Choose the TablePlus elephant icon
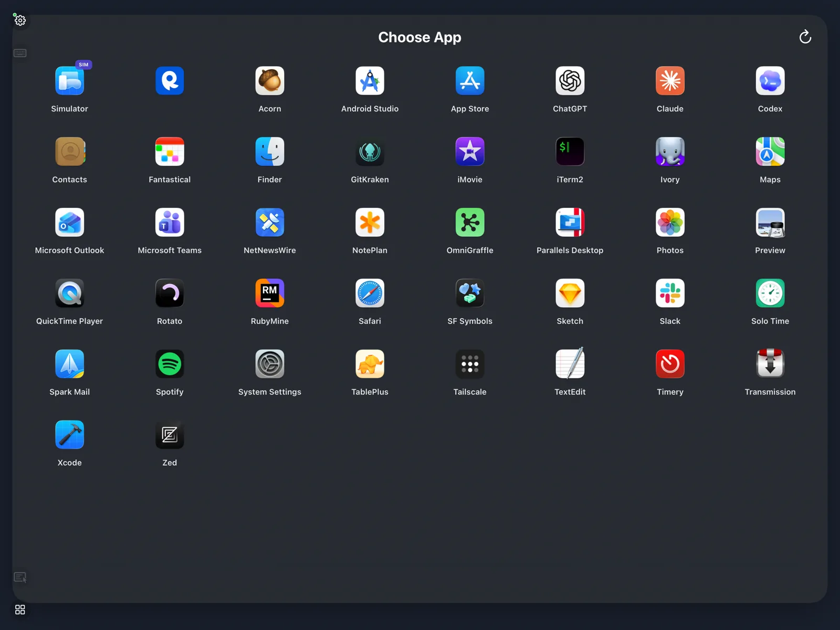840x630 pixels. [370, 364]
